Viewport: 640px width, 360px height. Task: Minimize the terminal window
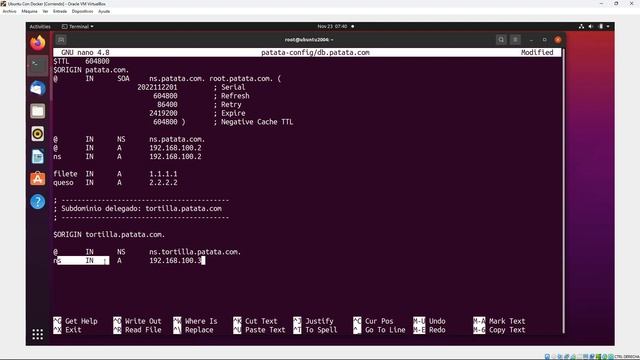pos(531,40)
